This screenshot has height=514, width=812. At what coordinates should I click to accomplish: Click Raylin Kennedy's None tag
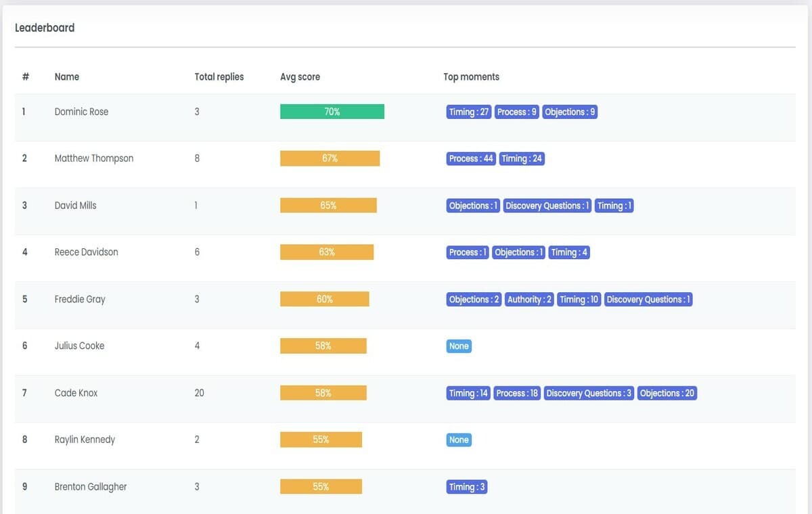(x=459, y=440)
